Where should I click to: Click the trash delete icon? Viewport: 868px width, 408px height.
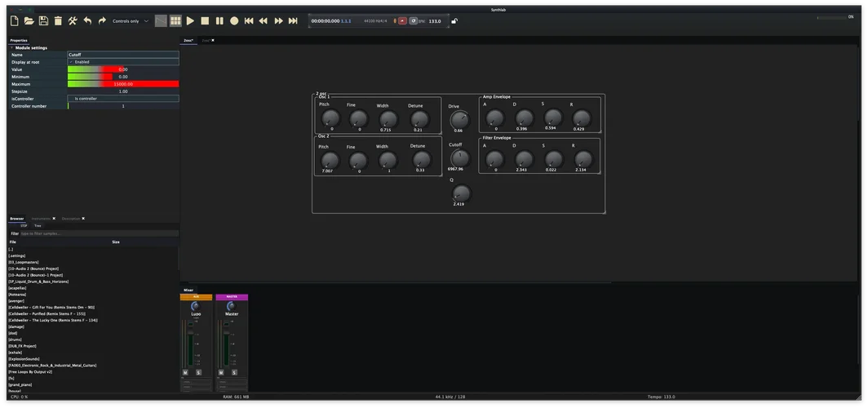58,21
